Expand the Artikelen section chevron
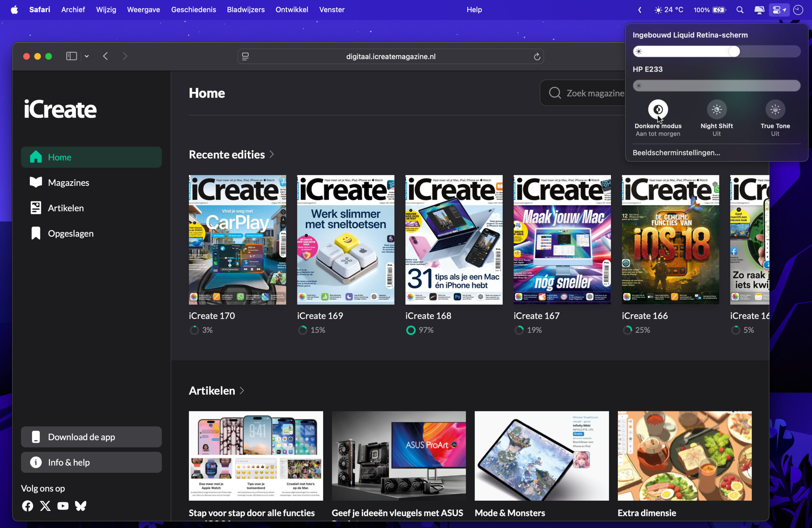The width and height of the screenshot is (812, 528). (242, 391)
